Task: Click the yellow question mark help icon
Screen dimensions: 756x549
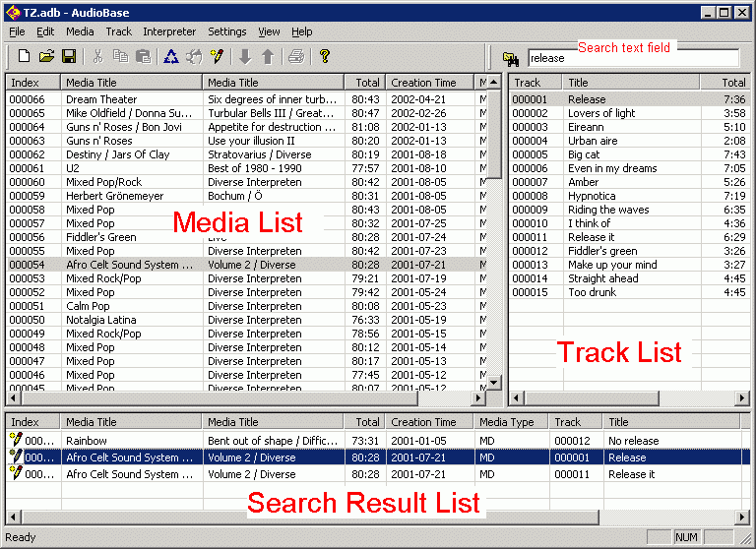Action: click(325, 56)
